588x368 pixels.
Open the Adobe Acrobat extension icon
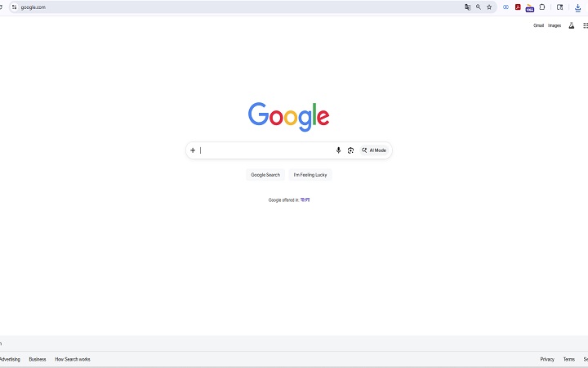tap(518, 7)
